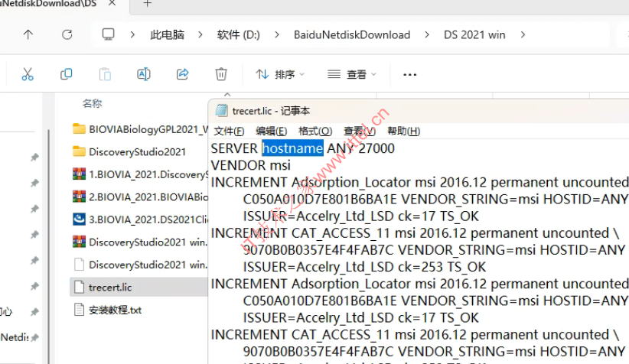This screenshot has width=629, height=364.
Task: Open Notepad 帮助(H) menu
Action: (403, 131)
